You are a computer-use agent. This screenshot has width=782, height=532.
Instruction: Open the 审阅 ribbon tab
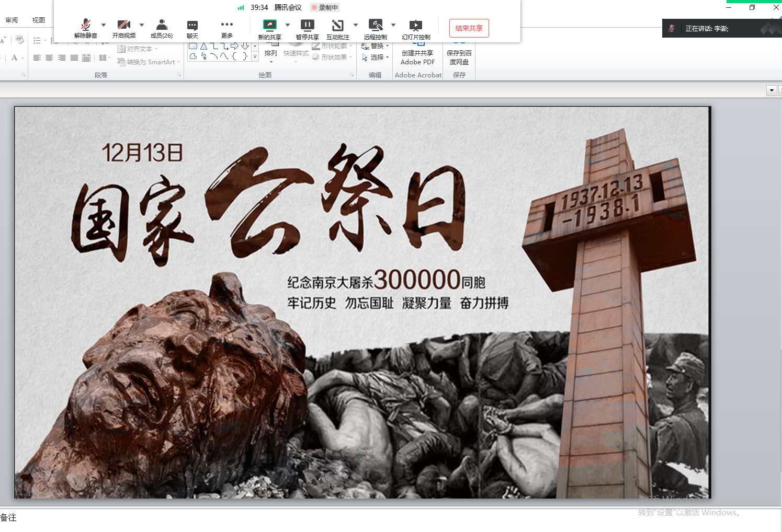click(x=12, y=20)
